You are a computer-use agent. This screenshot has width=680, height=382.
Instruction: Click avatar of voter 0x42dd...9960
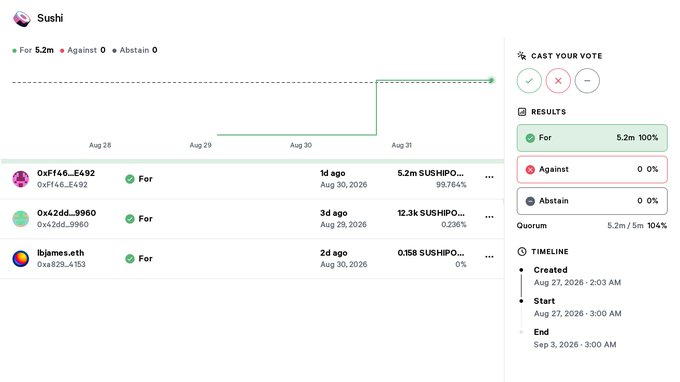pos(20,219)
